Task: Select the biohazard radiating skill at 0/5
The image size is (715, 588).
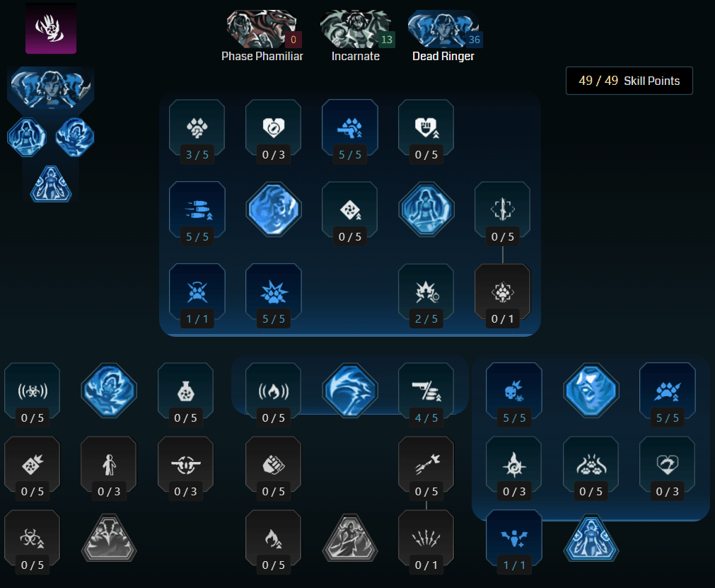Action: tap(33, 395)
